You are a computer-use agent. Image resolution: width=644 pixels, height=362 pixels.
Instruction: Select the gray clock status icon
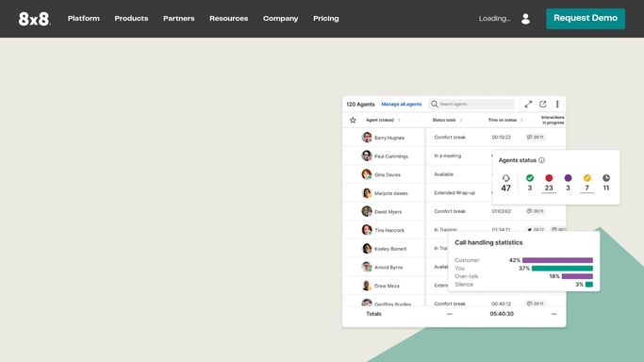[x=606, y=178]
